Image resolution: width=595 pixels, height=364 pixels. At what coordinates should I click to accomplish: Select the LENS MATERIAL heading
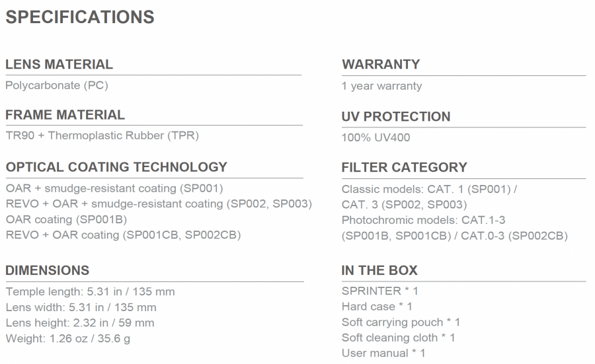pos(59,64)
